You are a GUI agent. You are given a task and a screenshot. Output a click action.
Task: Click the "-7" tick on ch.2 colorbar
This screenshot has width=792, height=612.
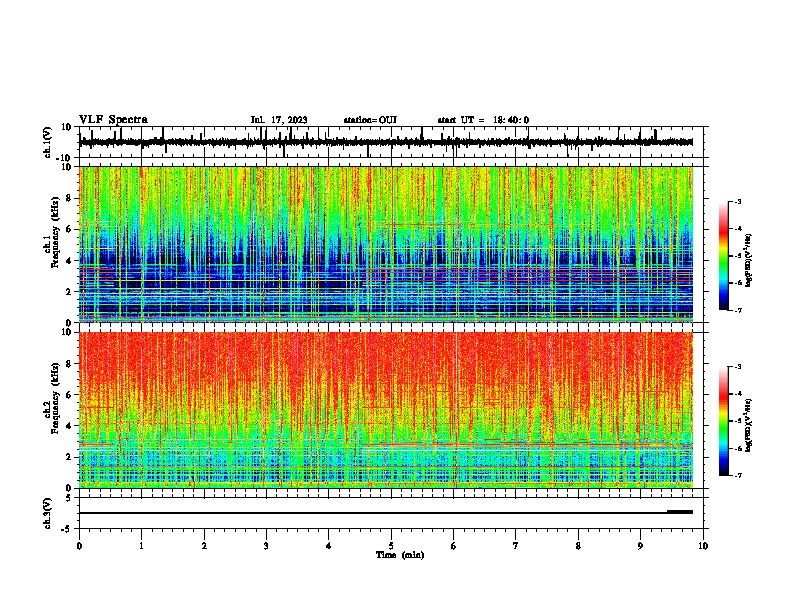tap(737, 475)
